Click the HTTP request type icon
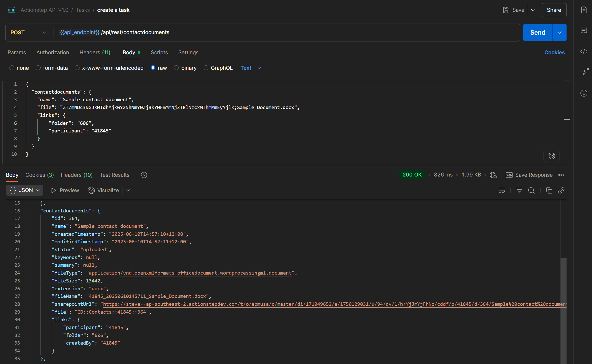Image resolution: width=592 pixels, height=364 pixels. pyautogui.click(x=12, y=10)
